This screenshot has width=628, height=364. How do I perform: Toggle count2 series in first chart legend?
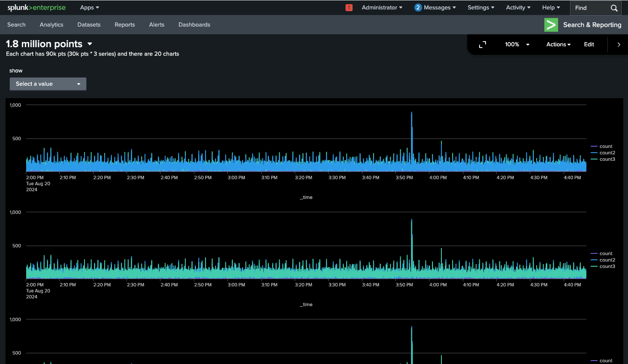607,153
